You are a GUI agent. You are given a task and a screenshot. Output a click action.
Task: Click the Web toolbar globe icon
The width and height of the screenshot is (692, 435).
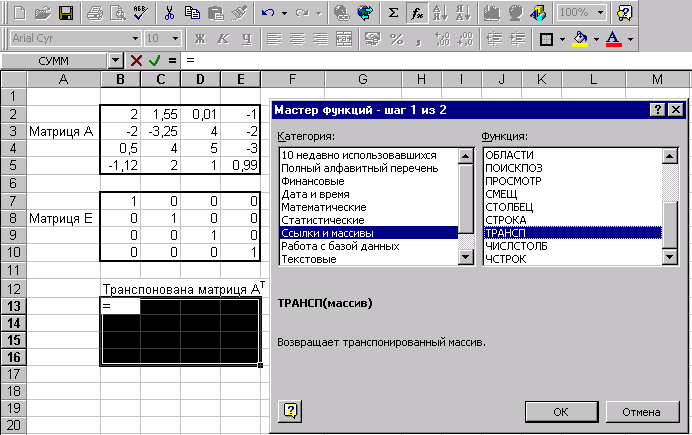tap(365, 13)
